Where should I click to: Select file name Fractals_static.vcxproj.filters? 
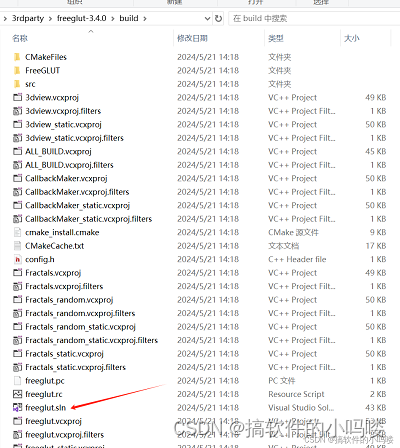point(75,367)
